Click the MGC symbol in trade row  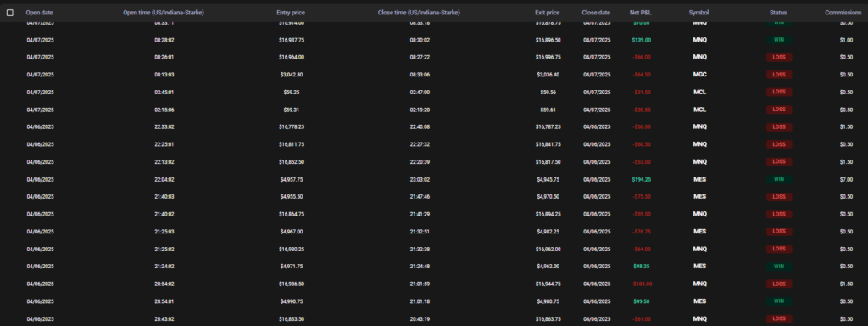(699, 75)
